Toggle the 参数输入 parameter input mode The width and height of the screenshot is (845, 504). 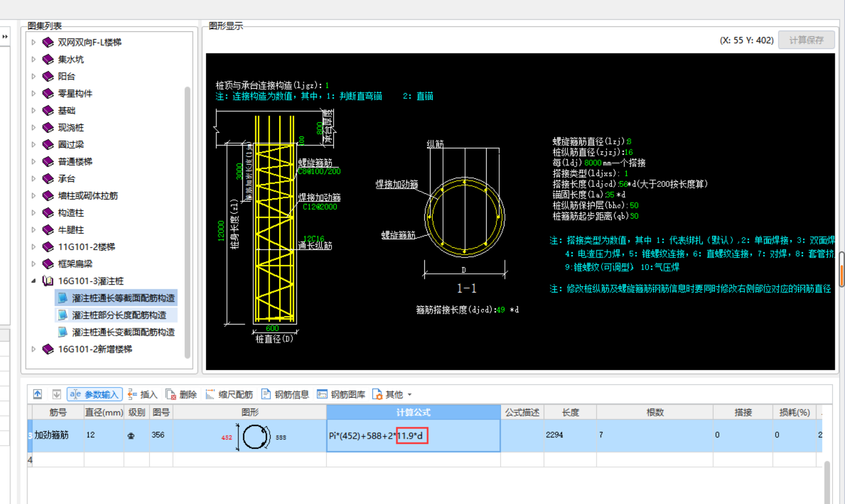click(x=95, y=394)
